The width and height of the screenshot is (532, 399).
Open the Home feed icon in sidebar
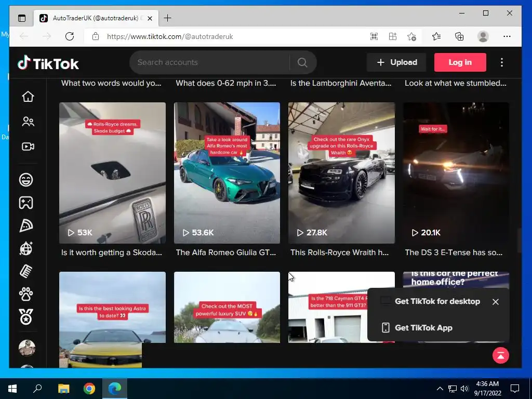pyautogui.click(x=28, y=97)
